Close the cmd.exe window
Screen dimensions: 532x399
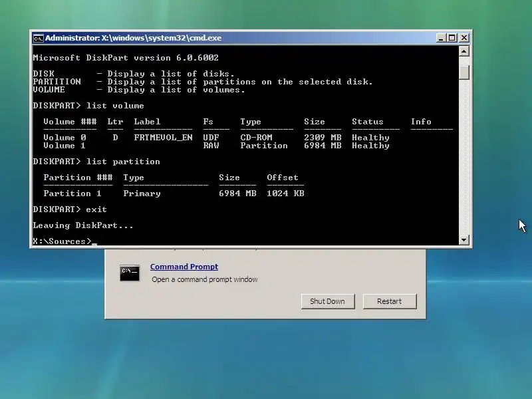[x=464, y=38]
